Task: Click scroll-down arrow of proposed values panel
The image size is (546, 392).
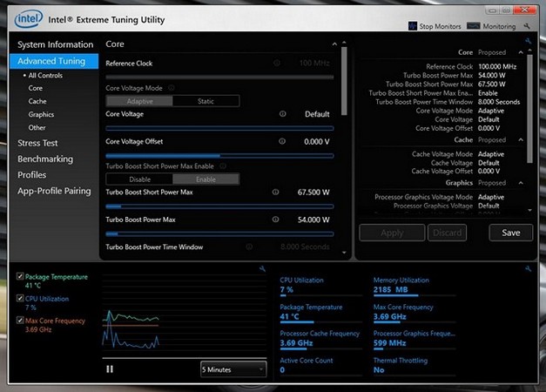Action: 529,210
